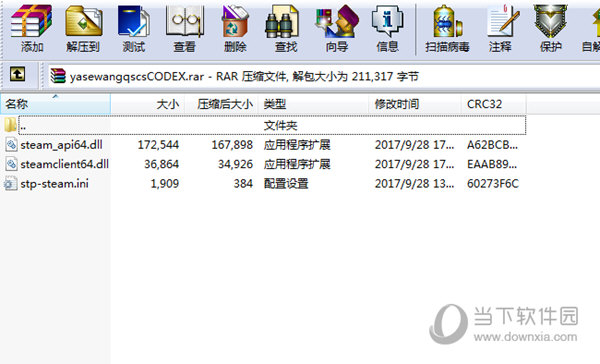
Task: Click the CRC32 value starting EAAB89
Action: [x=492, y=164]
